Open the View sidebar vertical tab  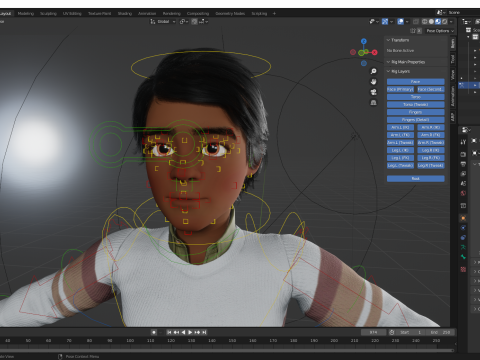pos(453,75)
